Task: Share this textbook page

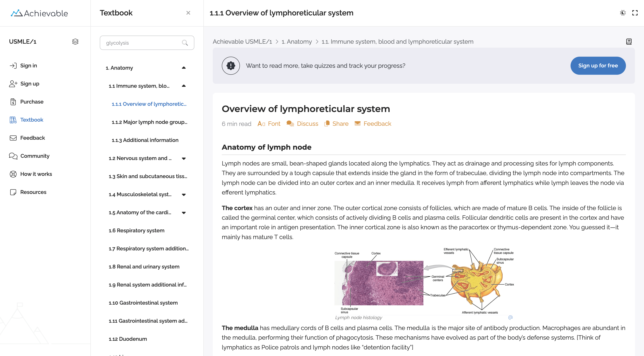Action: (336, 124)
